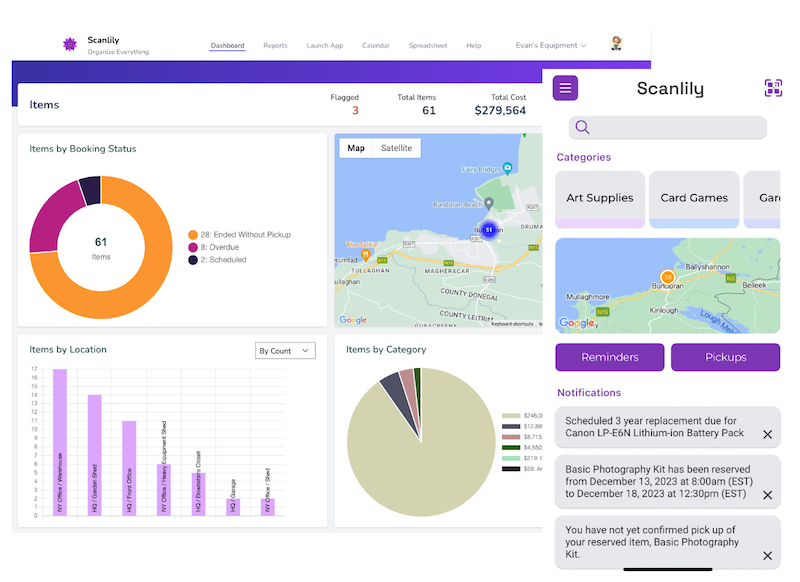Screen dimensions: 800x582
Task: Open the Reports tab
Action: point(275,46)
